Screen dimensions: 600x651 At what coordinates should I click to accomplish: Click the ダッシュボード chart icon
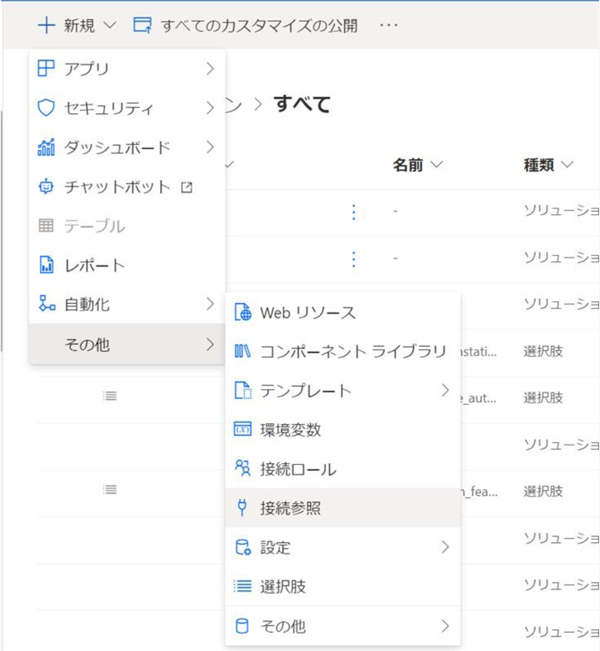pyautogui.click(x=46, y=148)
